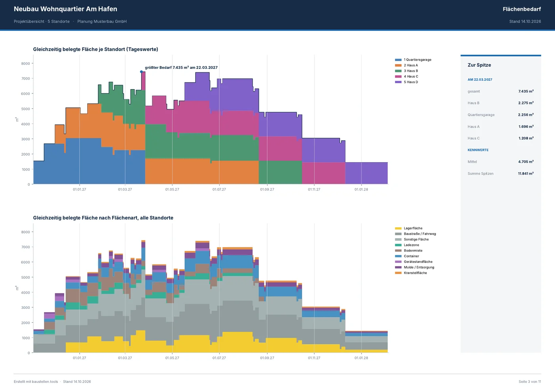Click the Haus C value '1.208 m²'

pos(526,138)
